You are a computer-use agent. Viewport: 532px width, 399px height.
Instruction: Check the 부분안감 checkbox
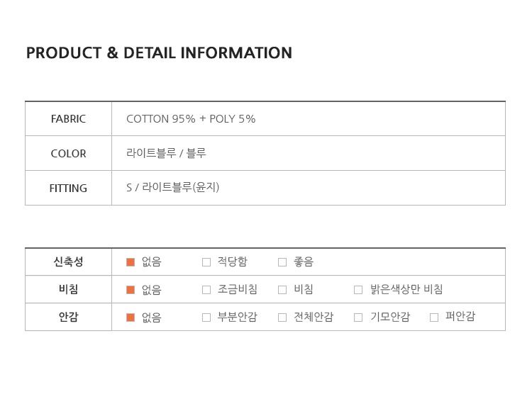[206, 317]
